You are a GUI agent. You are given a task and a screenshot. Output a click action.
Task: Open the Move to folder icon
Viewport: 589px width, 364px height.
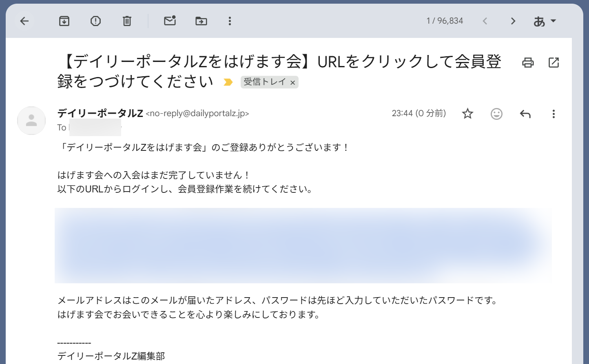click(201, 21)
